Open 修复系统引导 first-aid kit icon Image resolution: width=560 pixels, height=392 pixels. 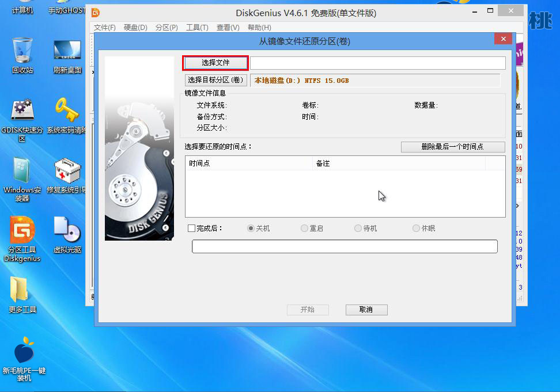click(x=67, y=176)
